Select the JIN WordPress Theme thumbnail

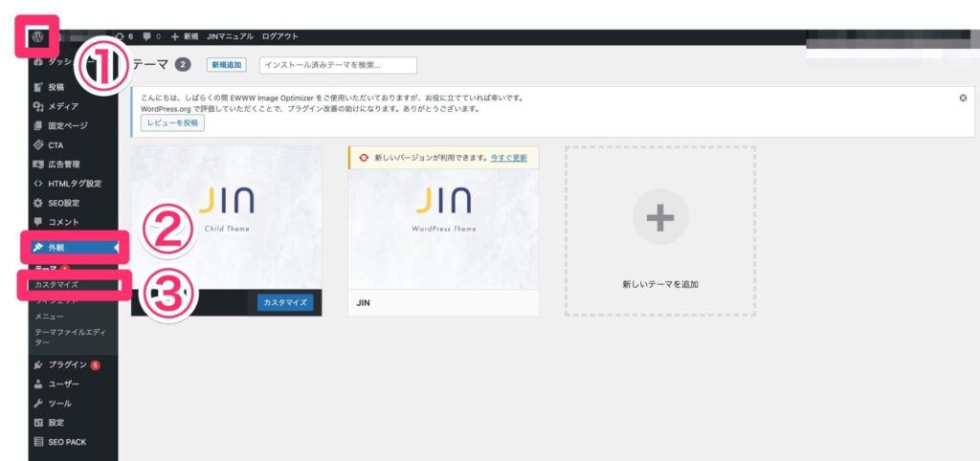pyautogui.click(x=443, y=230)
